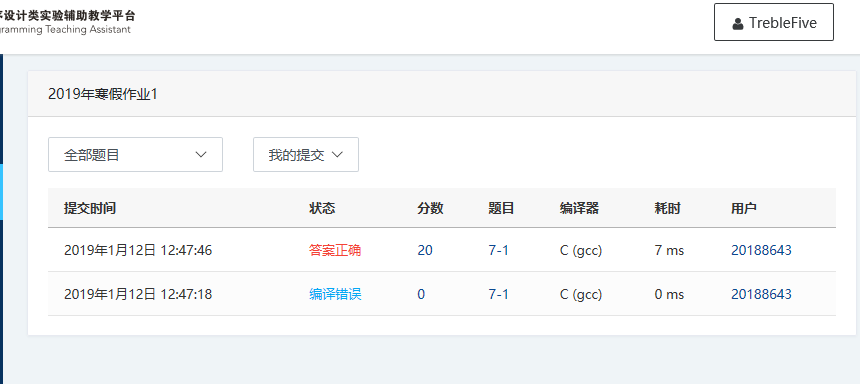Click the chevron arrow in 我的提交 dropdown
The image size is (860, 384).
point(337,155)
